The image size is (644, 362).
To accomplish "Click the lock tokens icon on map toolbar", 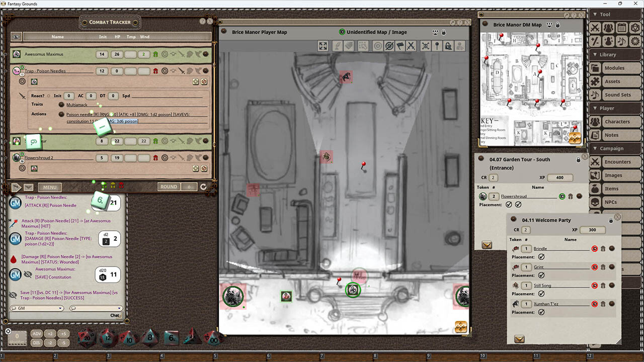I will 448,46.
